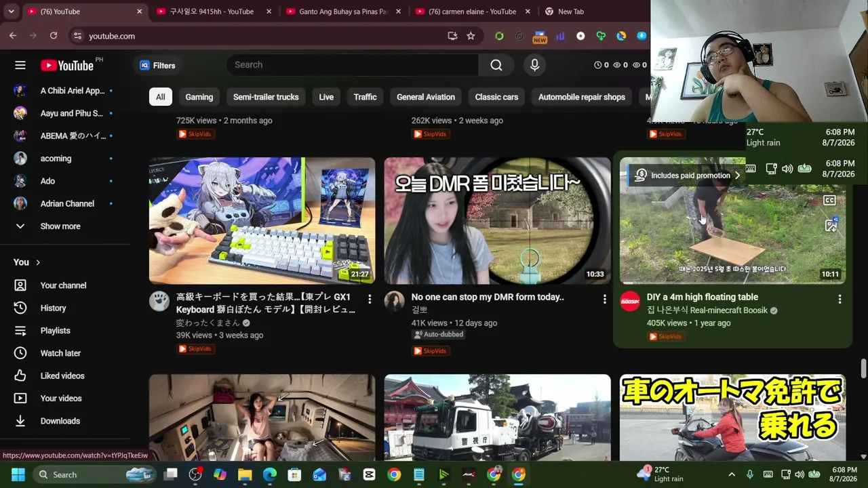Viewport: 868px width, 488px height.
Task: Open the YouTube guide hamburger menu
Action: 20,65
